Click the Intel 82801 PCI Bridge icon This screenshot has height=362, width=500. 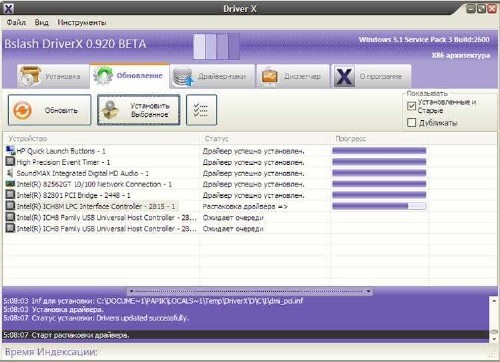[11, 195]
